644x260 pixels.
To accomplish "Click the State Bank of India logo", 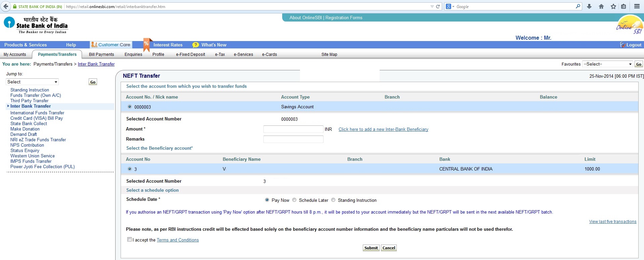I will 36,25.
